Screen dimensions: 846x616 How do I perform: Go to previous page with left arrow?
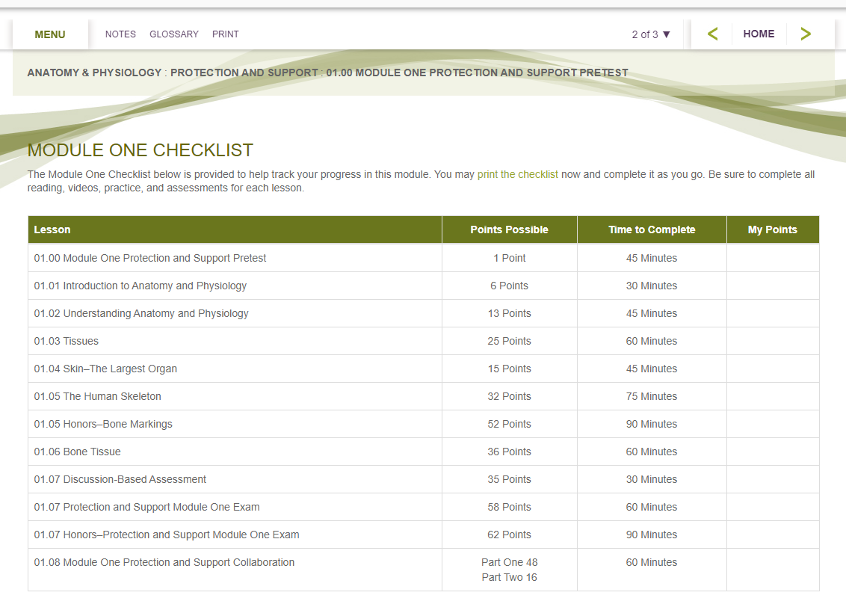(712, 34)
